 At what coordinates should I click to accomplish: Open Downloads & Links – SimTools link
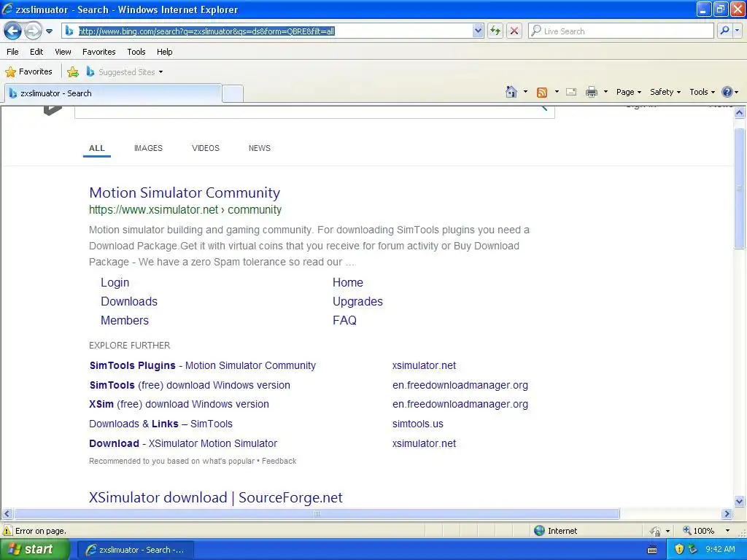161,424
